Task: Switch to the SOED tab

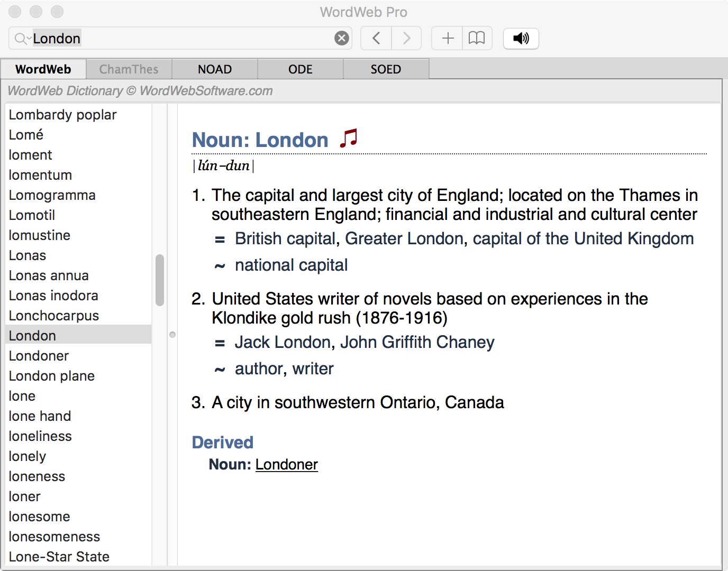Action: [x=386, y=69]
